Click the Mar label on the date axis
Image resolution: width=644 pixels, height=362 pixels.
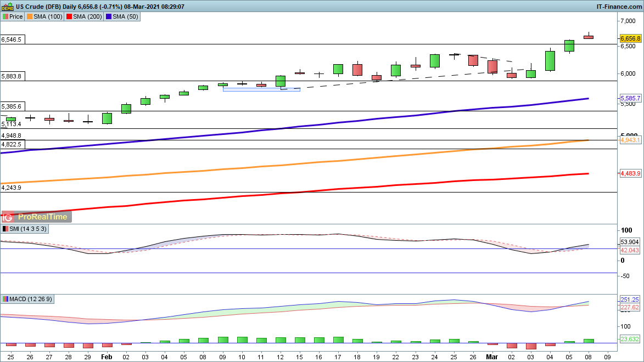pyautogui.click(x=492, y=356)
